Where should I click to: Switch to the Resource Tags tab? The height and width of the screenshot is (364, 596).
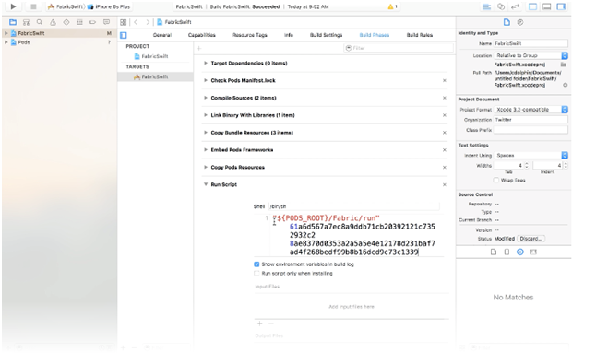tap(250, 35)
